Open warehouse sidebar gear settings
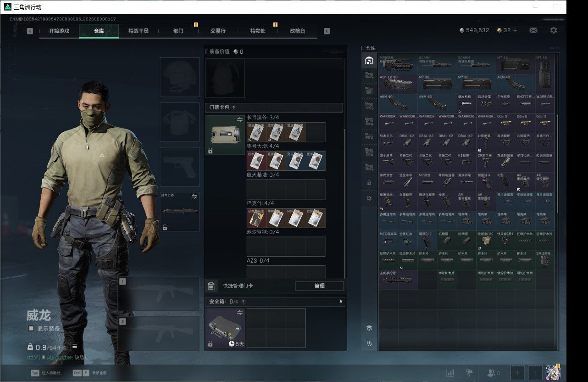Image resolution: width=588 pixels, height=382 pixels. click(369, 198)
